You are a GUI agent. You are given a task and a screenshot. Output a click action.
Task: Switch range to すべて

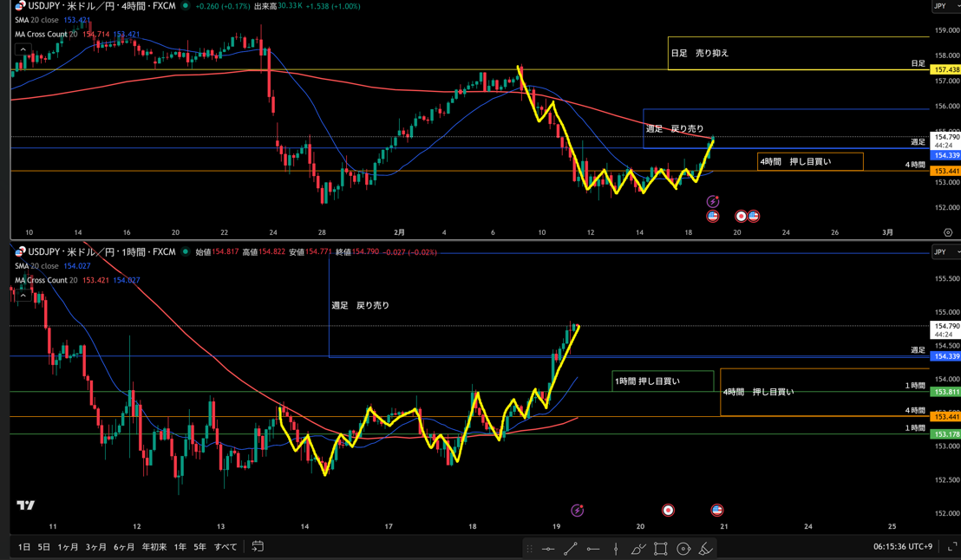[x=226, y=547]
